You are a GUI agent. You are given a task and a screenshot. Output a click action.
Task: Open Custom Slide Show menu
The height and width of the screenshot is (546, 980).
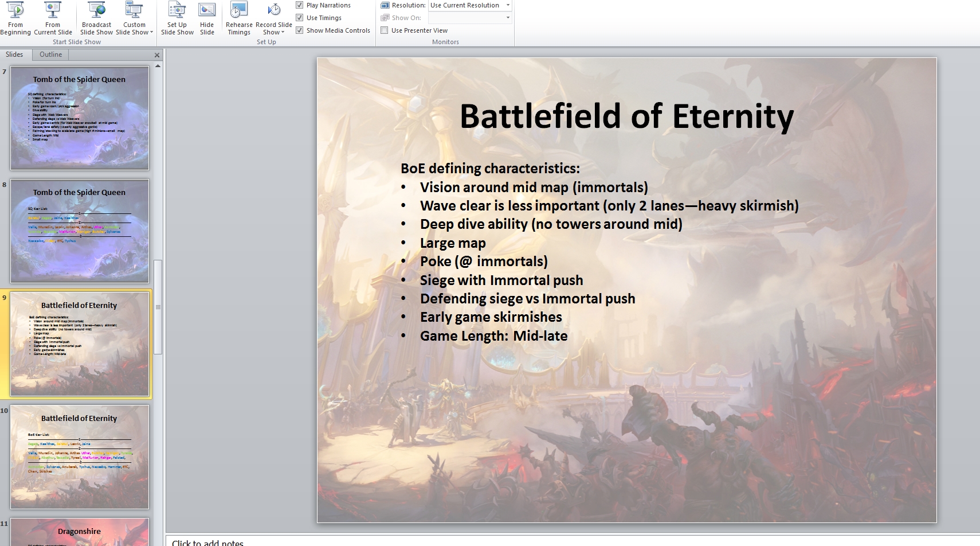click(134, 19)
